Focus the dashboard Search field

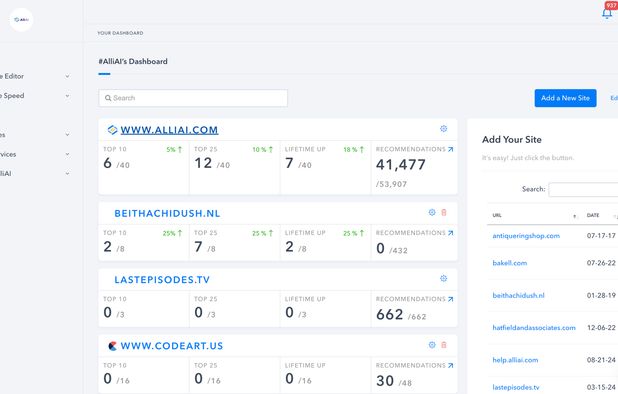(193, 98)
